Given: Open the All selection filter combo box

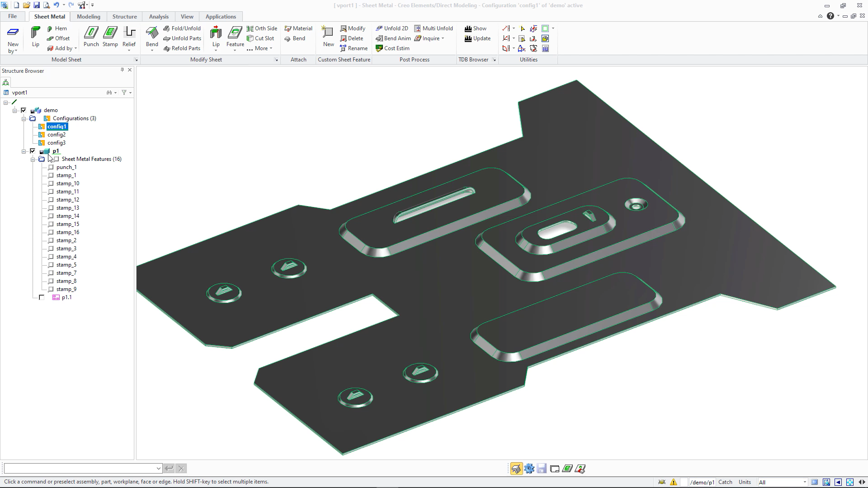Looking at the screenshot, I should (x=783, y=482).
